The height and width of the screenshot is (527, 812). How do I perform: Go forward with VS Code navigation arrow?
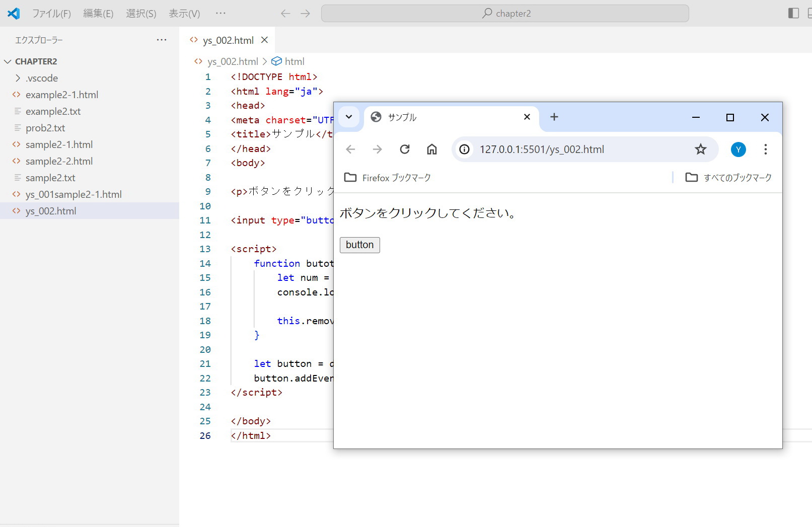point(305,14)
